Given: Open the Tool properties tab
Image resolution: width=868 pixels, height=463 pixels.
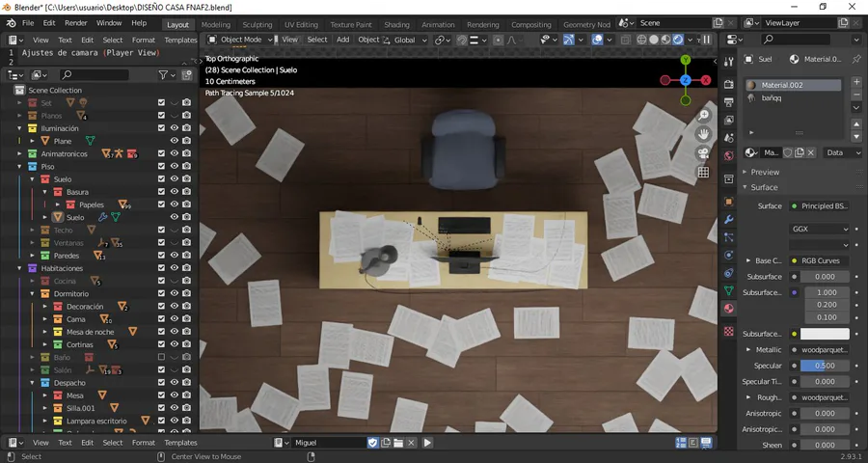Looking at the screenshot, I should click(x=728, y=62).
